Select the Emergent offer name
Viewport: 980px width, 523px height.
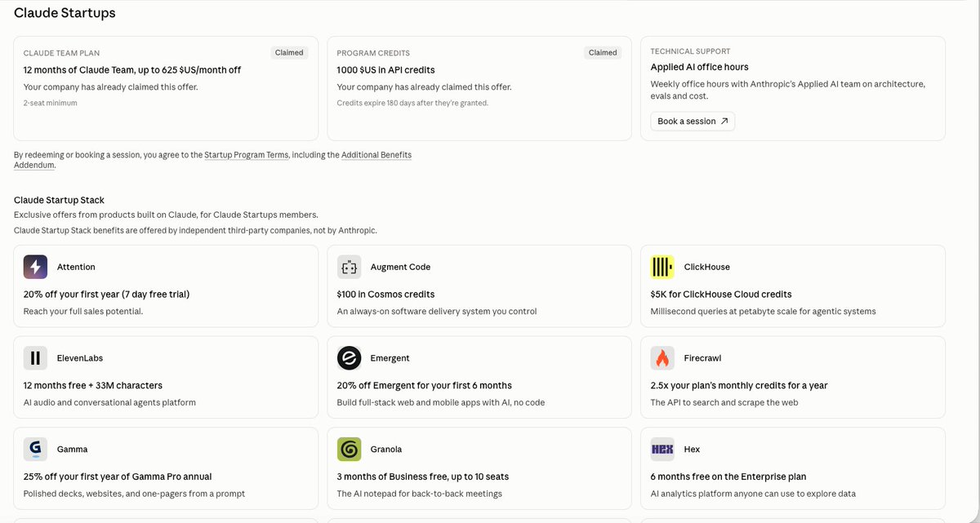point(390,358)
